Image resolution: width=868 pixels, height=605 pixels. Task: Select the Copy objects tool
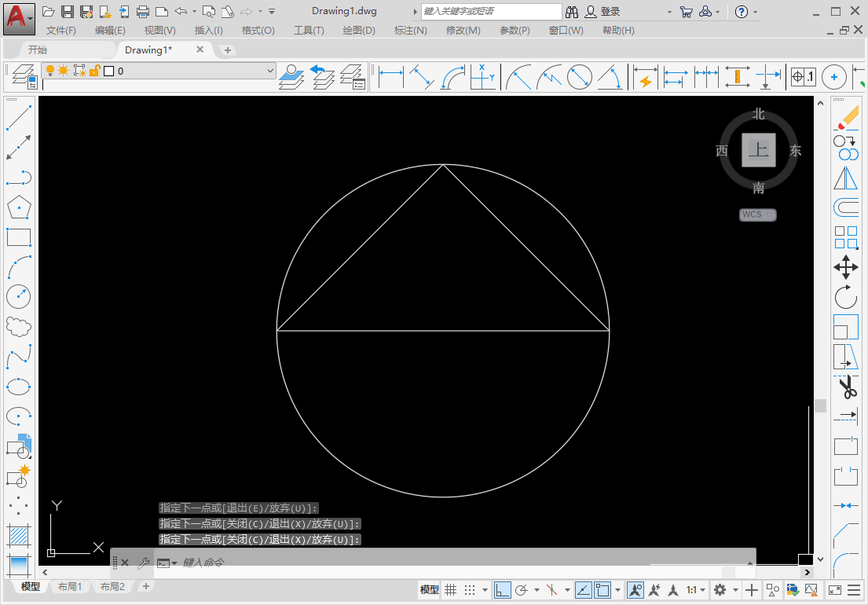pyautogui.click(x=846, y=148)
